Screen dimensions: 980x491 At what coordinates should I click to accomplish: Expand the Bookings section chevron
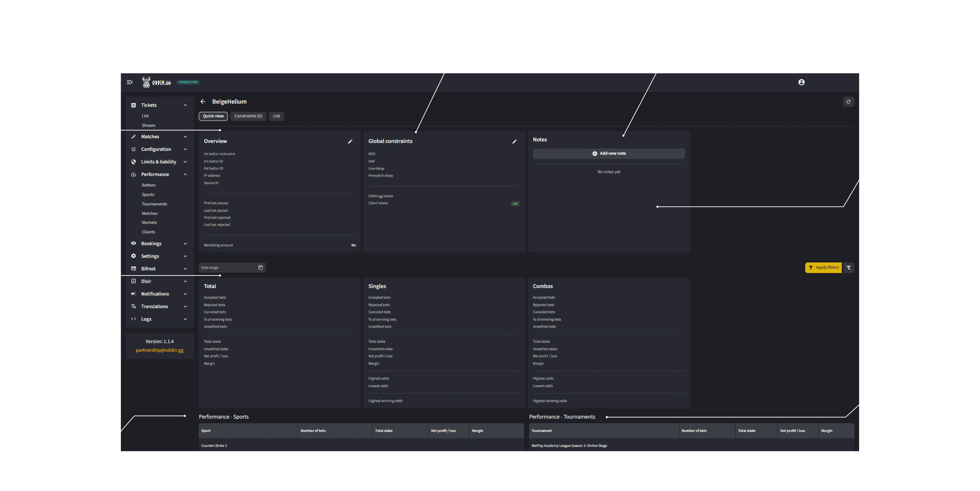click(x=185, y=244)
